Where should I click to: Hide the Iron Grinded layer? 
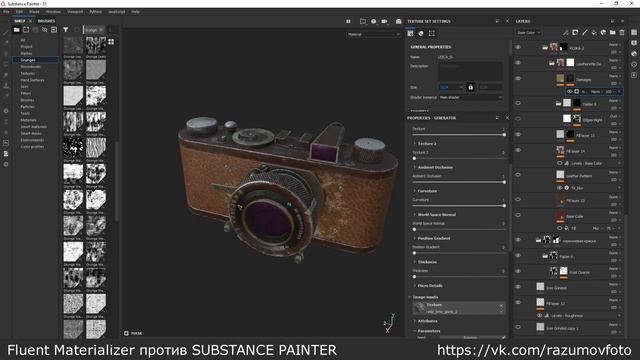[x=518, y=287]
